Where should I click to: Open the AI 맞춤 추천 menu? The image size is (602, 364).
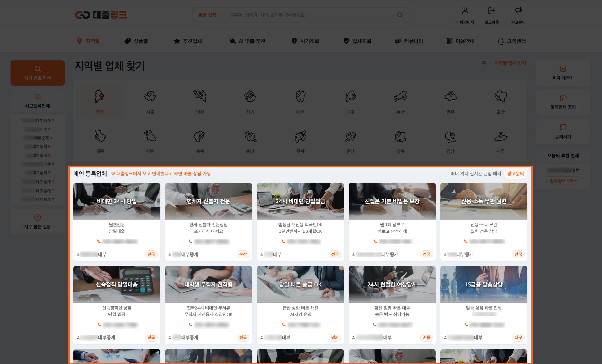(x=247, y=41)
